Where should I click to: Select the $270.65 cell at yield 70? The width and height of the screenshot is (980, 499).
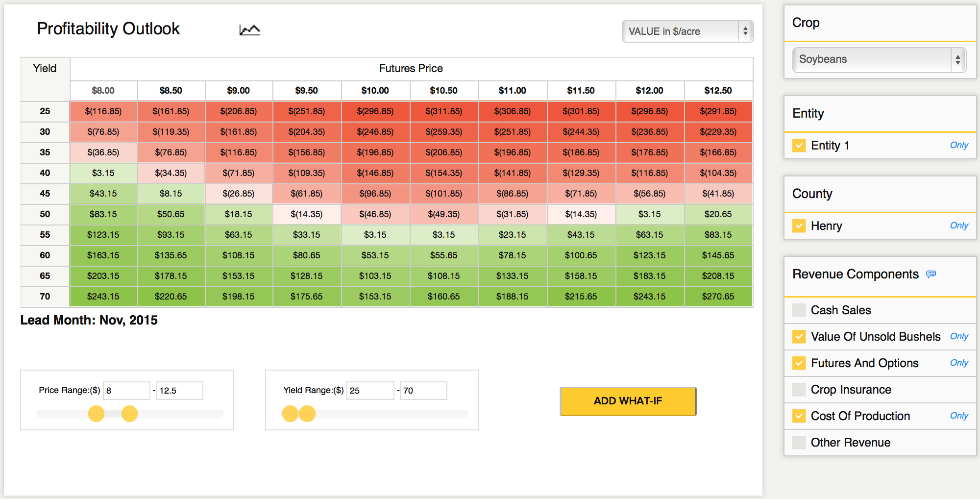pyautogui.click(x=718, y=297)
